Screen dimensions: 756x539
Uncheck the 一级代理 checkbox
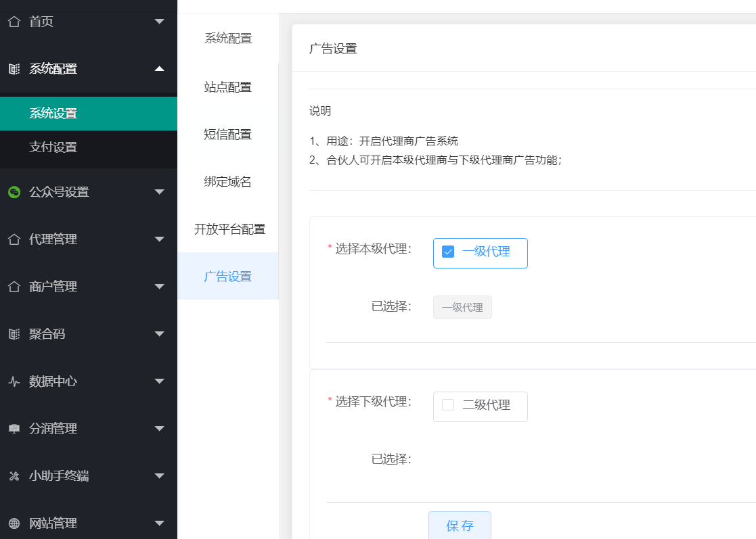point(448,252)
